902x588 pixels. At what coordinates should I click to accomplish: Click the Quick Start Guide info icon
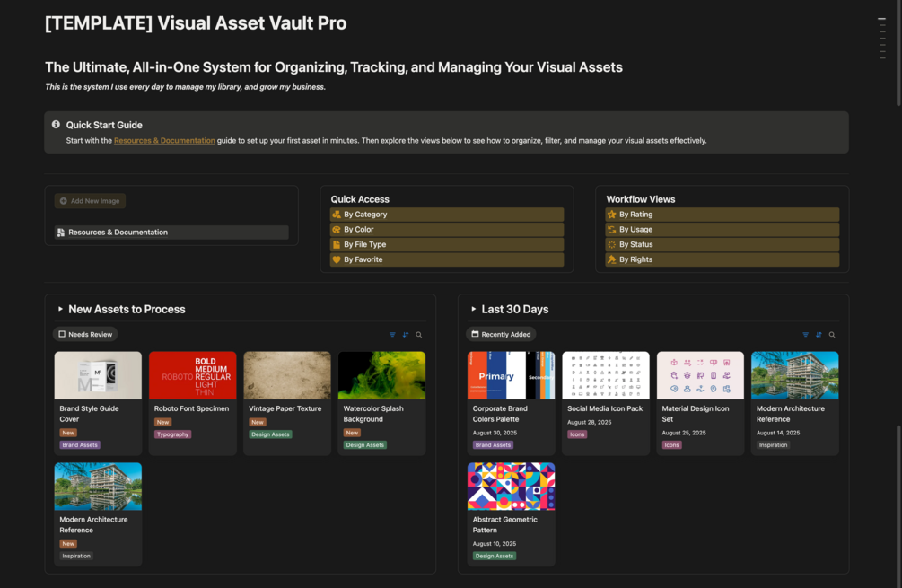click(x=56, y=124)
